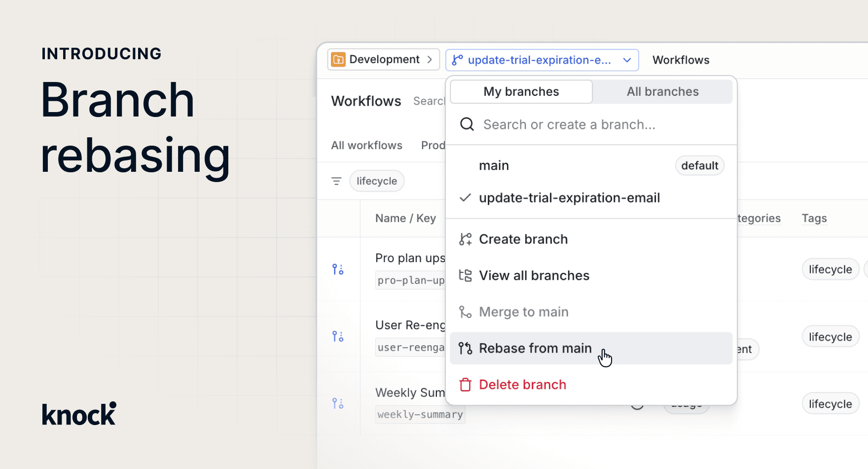Screen dimensions: 868x469
Task: Open the Workflows breadcrumb
Action: [681, 60]
